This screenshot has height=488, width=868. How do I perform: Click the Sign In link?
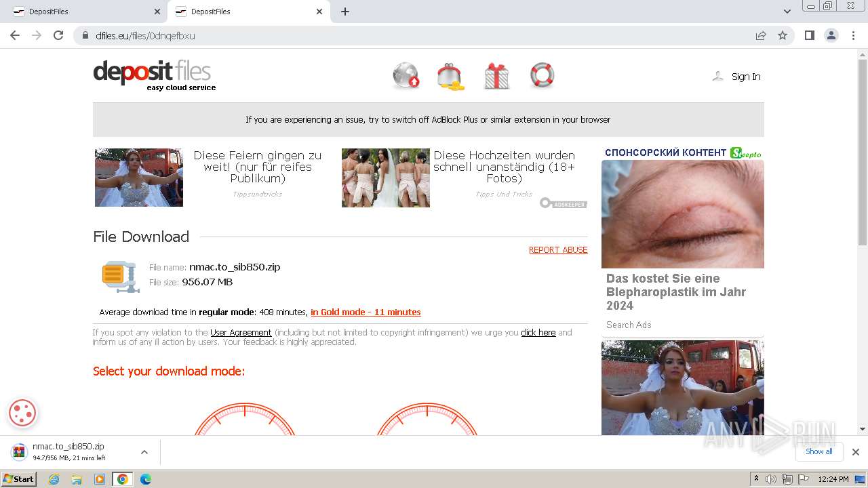746,77
